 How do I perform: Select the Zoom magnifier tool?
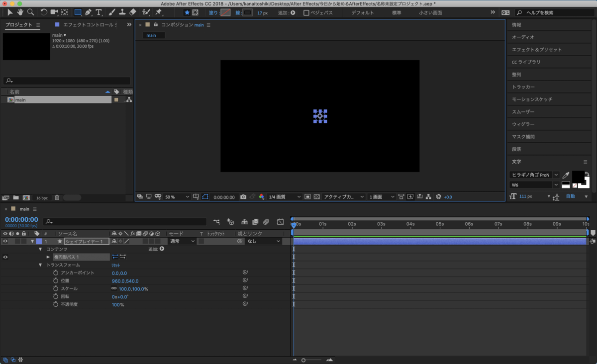tap(31, 12)
